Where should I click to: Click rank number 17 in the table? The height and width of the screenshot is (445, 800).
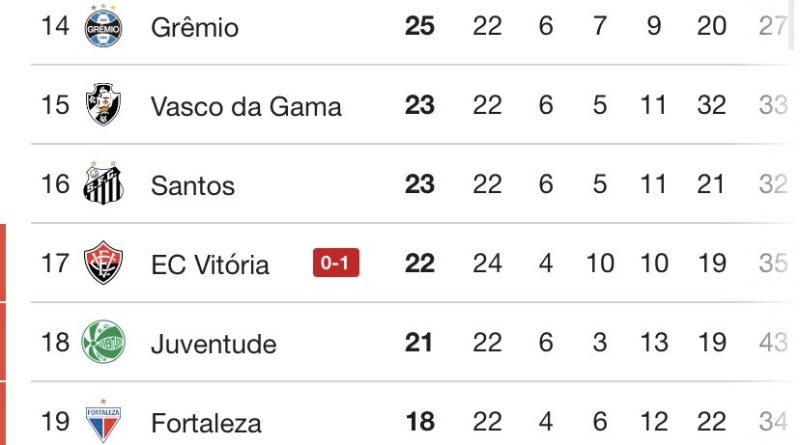(x=55, y=263)
